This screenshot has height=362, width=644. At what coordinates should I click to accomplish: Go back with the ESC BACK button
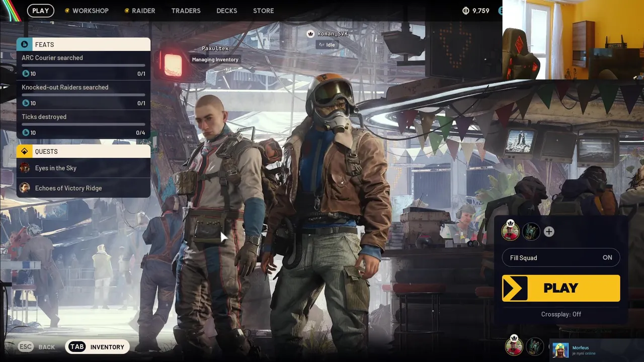tap(37, 347)
